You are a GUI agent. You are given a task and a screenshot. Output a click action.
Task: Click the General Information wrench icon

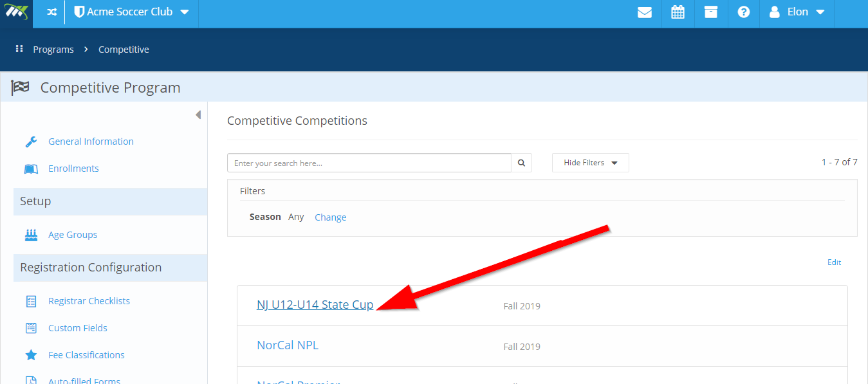pos(31,142)
